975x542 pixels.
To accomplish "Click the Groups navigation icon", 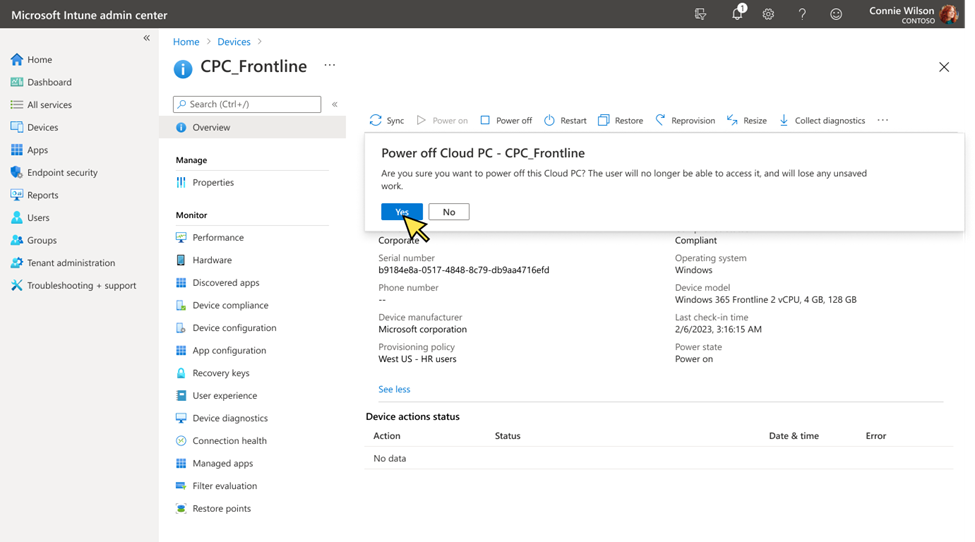I will tap(17, 240).
